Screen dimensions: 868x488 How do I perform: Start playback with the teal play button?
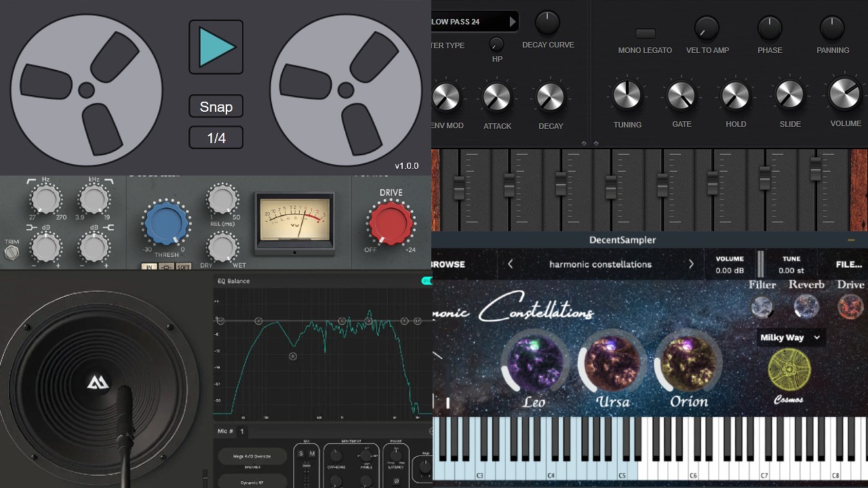coord(216,47)
